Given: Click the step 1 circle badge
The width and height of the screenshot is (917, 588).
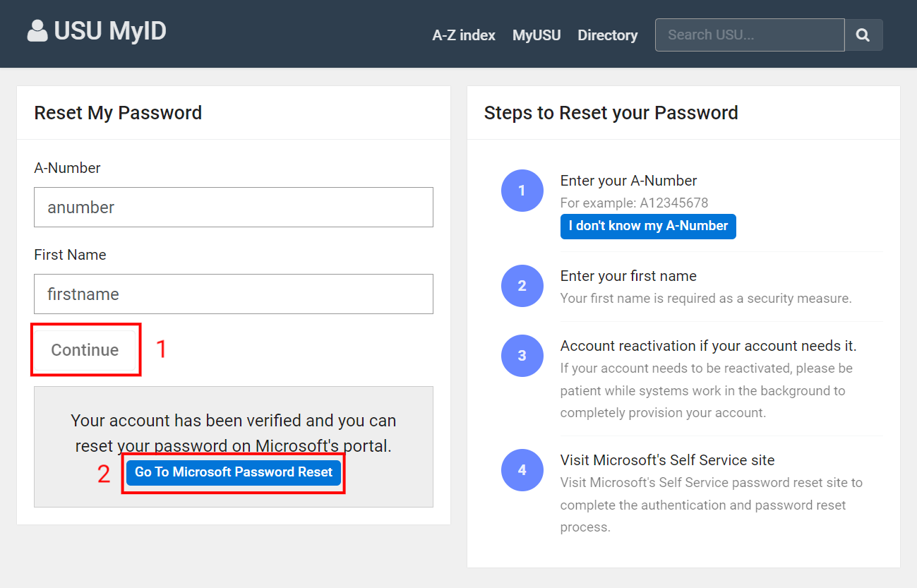Looking at the screenshot, I should (x=522, y=191).
